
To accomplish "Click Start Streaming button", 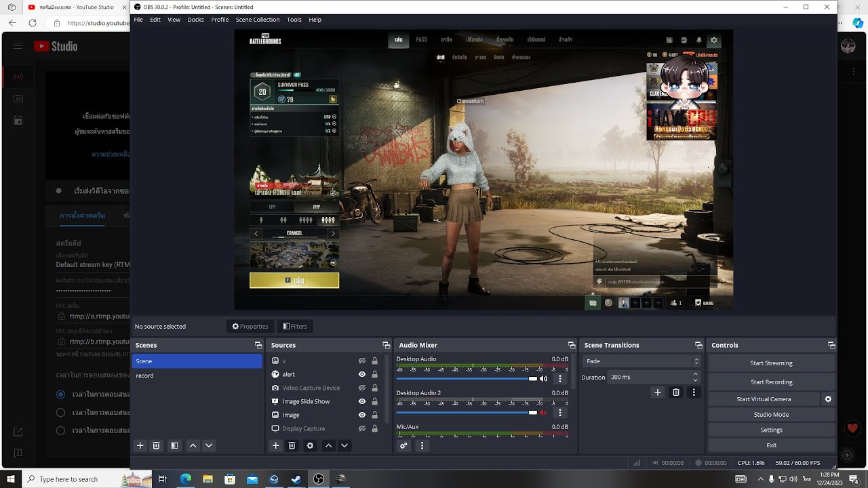I will pos(771,363).
